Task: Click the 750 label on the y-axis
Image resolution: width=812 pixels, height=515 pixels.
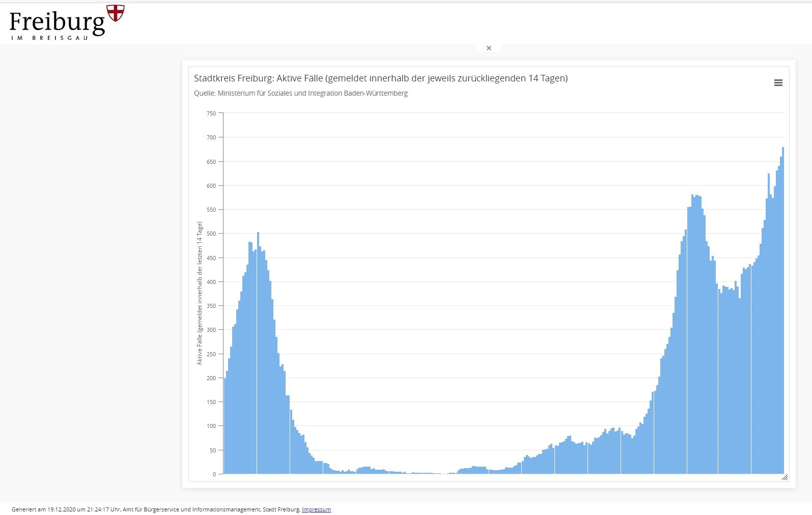Action: point(211,113)
